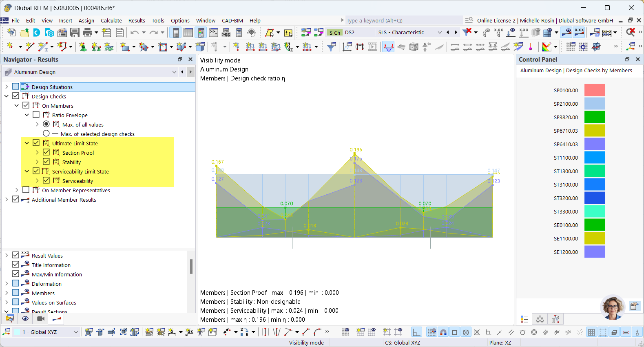Uncheck the Title Information checkbox

tap(15, 265)
